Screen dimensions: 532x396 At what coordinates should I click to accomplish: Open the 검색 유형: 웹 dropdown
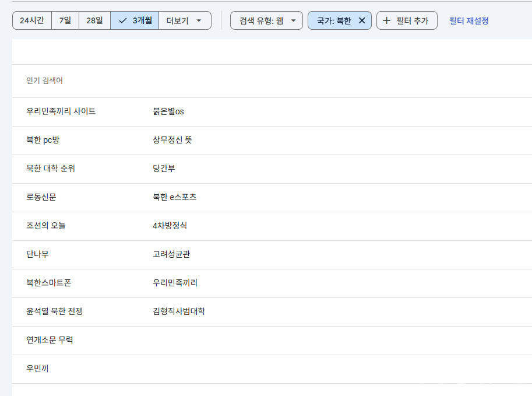267,20
